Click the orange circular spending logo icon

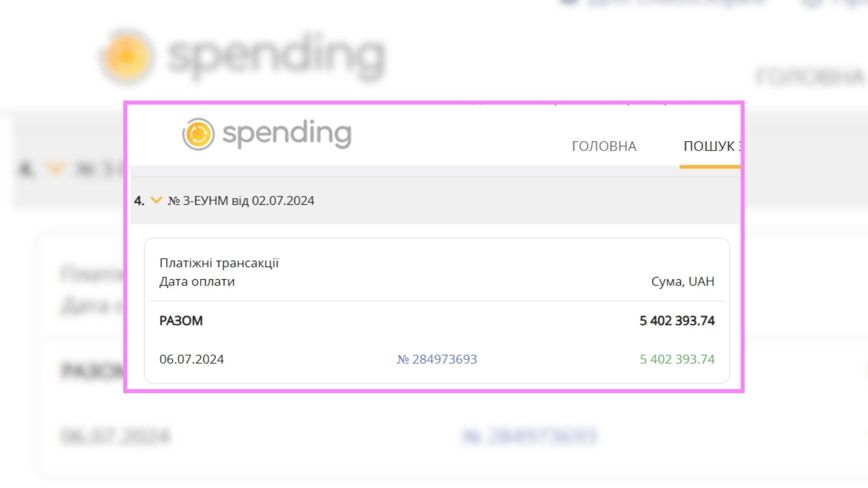point(198,134)
